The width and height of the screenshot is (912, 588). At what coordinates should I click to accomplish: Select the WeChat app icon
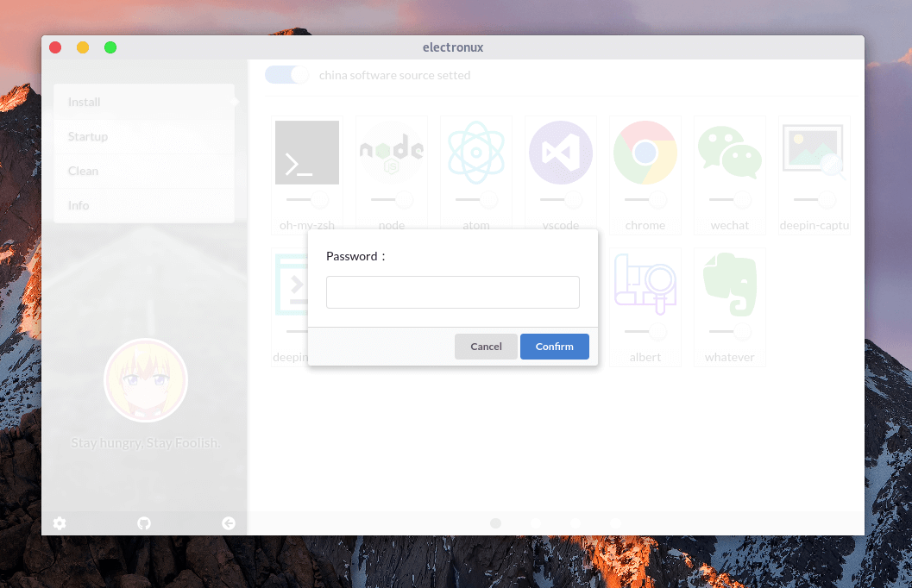[x=729, y=153]
